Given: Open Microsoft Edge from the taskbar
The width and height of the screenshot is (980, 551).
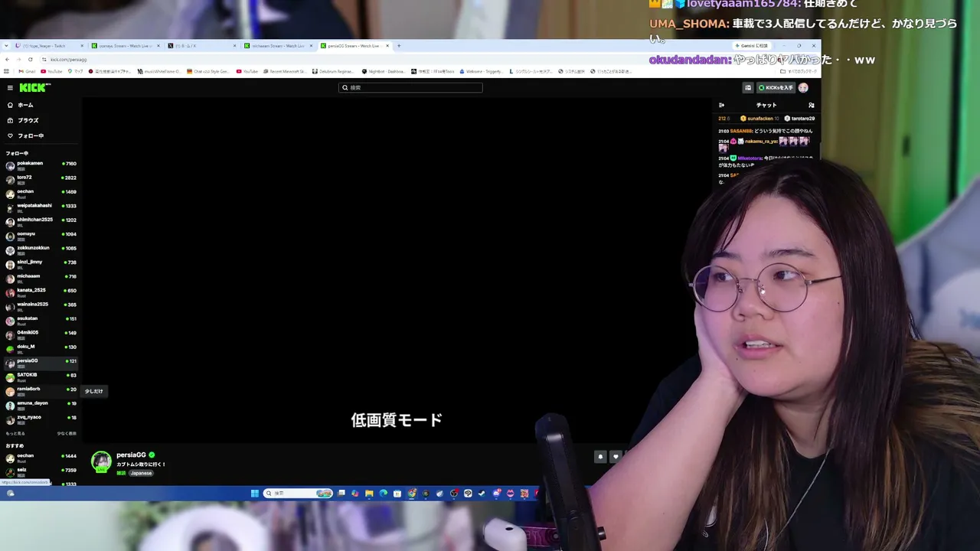Looking at the screenshot, I should (384, 494).
